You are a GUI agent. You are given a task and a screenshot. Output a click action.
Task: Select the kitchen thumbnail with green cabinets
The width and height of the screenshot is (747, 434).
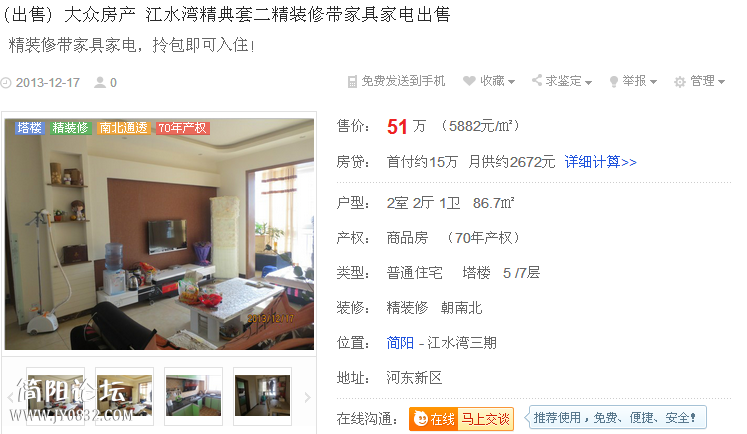(x=193, y=396)
